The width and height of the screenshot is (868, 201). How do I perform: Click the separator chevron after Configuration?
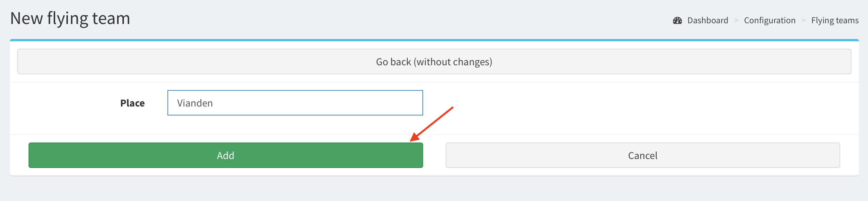tap(803, 21)
